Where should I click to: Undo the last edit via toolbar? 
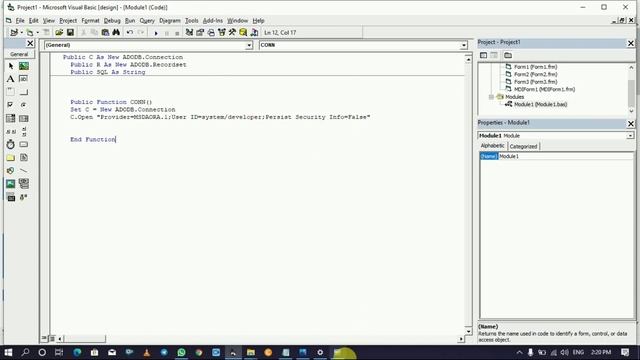click(x=130, y=33)
